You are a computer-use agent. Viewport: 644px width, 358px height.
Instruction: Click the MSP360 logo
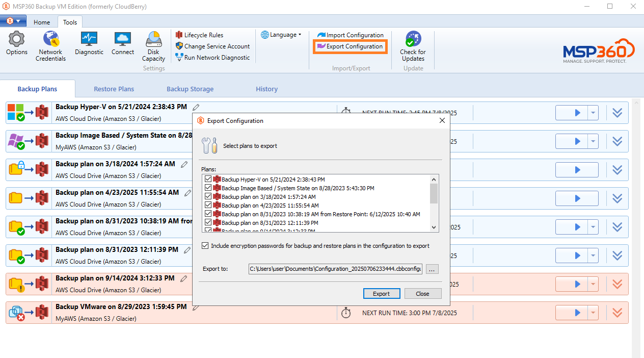pyautogui.click(x=598, y=50)
